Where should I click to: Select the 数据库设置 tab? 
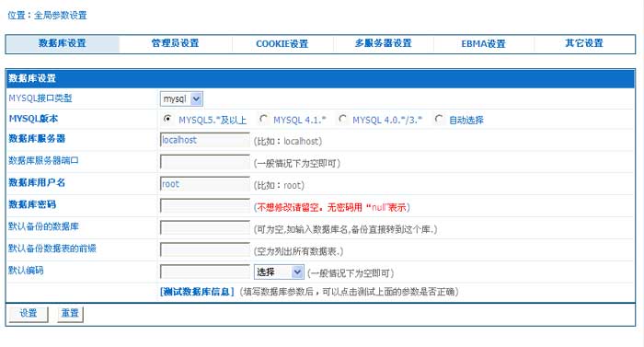click(x=63, y=43)
